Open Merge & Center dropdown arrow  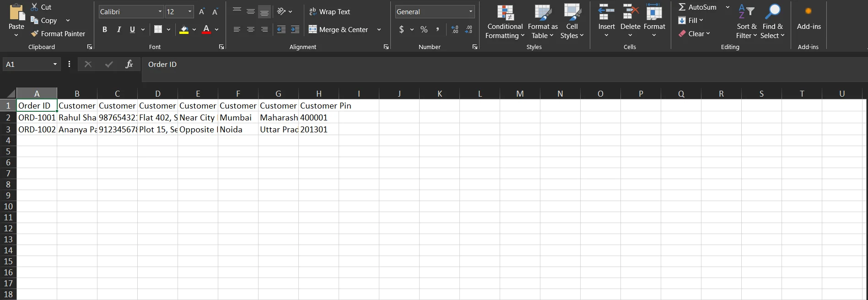(x=379, y=30)
